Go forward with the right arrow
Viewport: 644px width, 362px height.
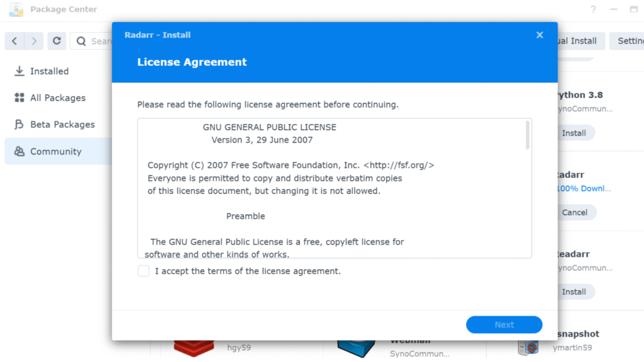point(34,41)
